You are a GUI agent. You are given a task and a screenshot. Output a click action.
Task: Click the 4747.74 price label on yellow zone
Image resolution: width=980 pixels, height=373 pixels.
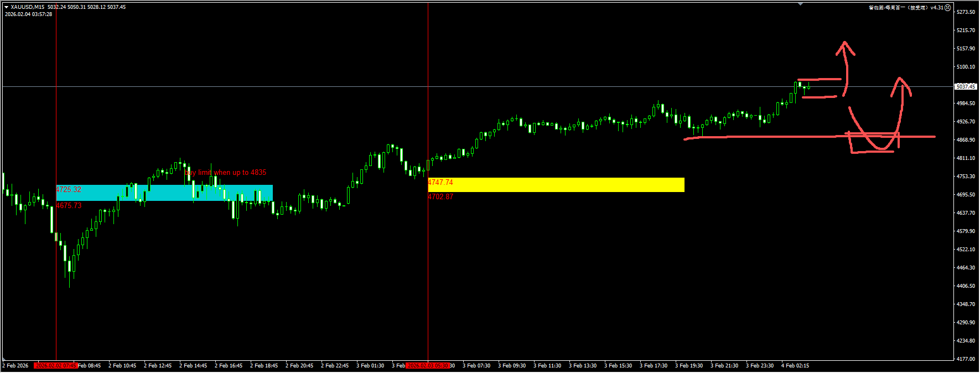(x=440, y=182)
